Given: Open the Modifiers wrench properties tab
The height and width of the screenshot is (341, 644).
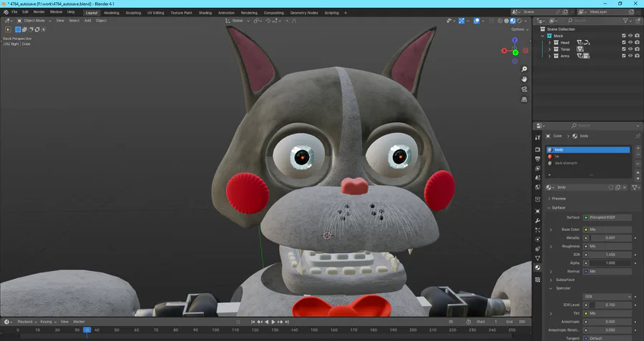Looking at the screenshot, I should click(x=537, y=221).
